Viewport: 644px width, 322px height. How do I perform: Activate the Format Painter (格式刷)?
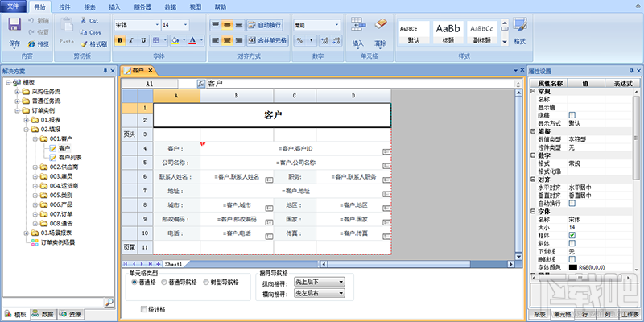tap(93, 44)
